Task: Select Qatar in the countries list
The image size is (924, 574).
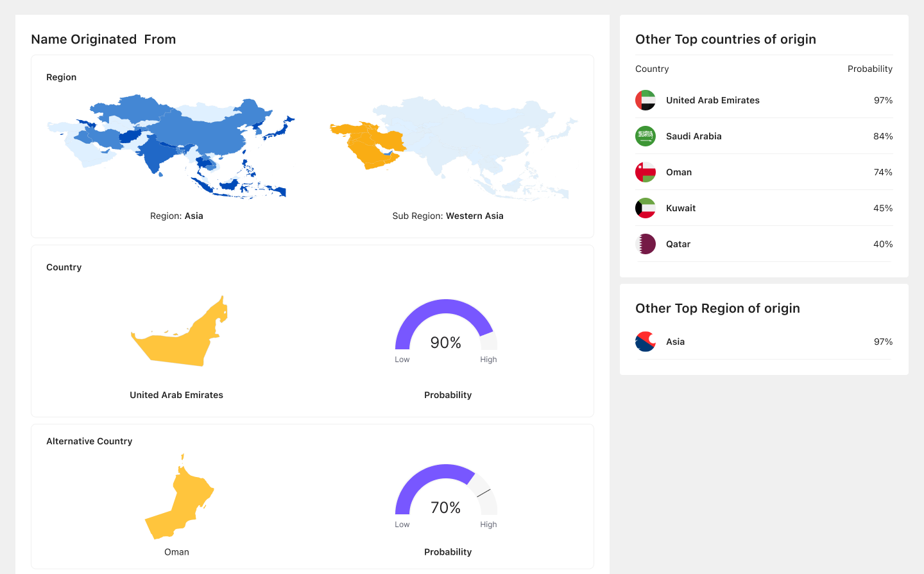Action: (678, 244)
